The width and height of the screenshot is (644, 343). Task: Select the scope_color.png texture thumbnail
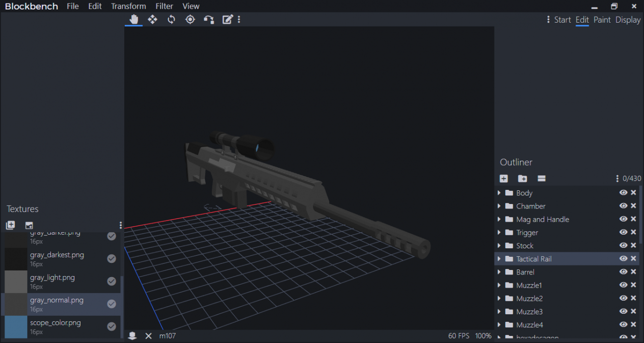pos(15,327)
